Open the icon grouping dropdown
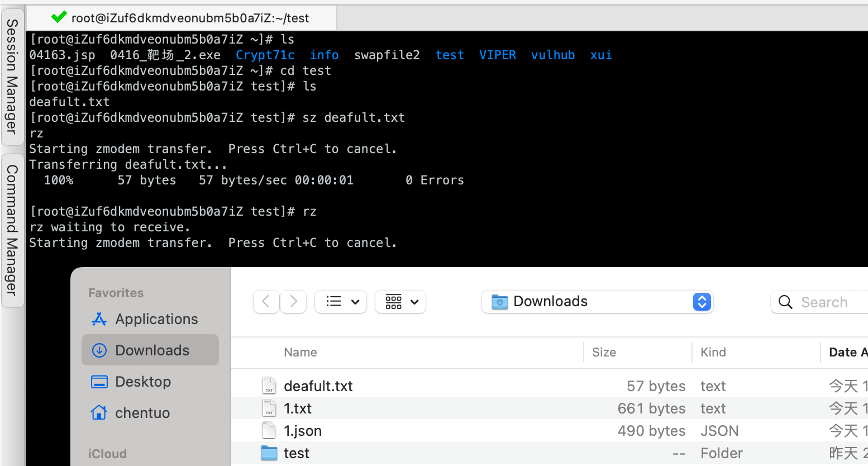The width and height of the screenshot is (868, 466). click(400, 302)
